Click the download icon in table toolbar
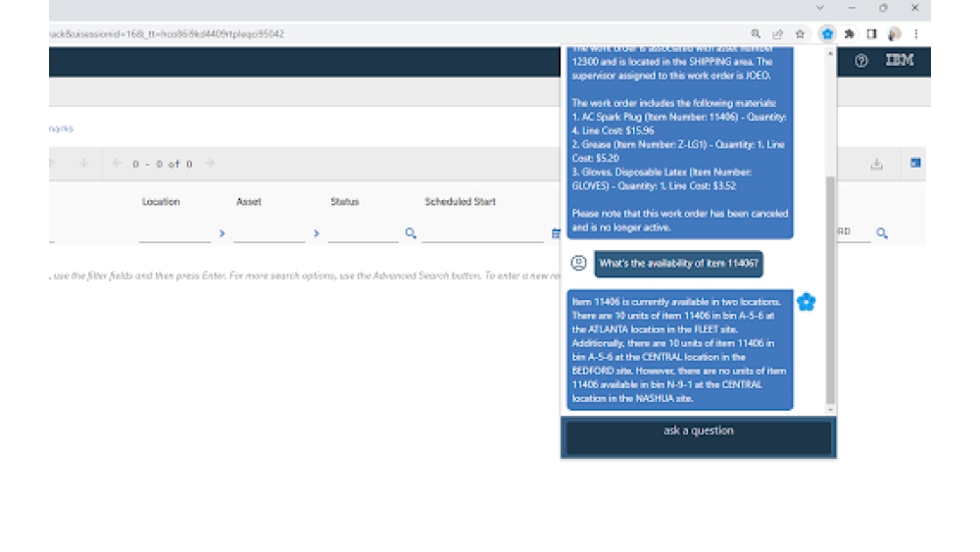980x552 pixels. tap(877, 164)
